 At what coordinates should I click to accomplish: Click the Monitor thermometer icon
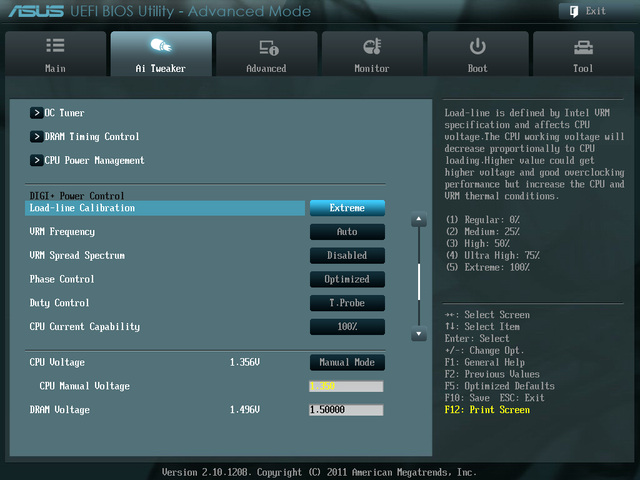click(x=372, y=46)
